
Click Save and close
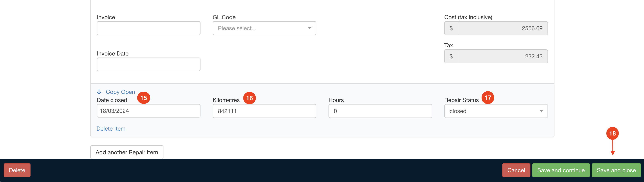tap(616, 170)
